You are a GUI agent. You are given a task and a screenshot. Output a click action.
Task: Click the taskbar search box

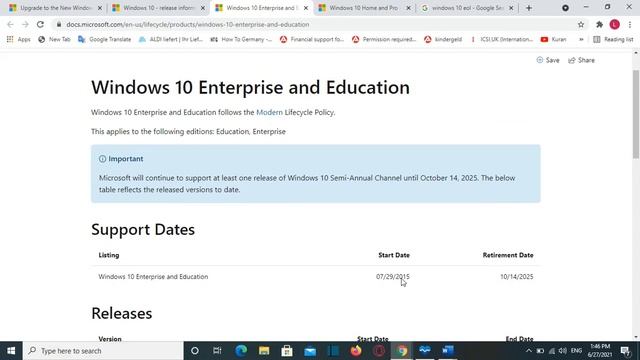pos(103,351)
